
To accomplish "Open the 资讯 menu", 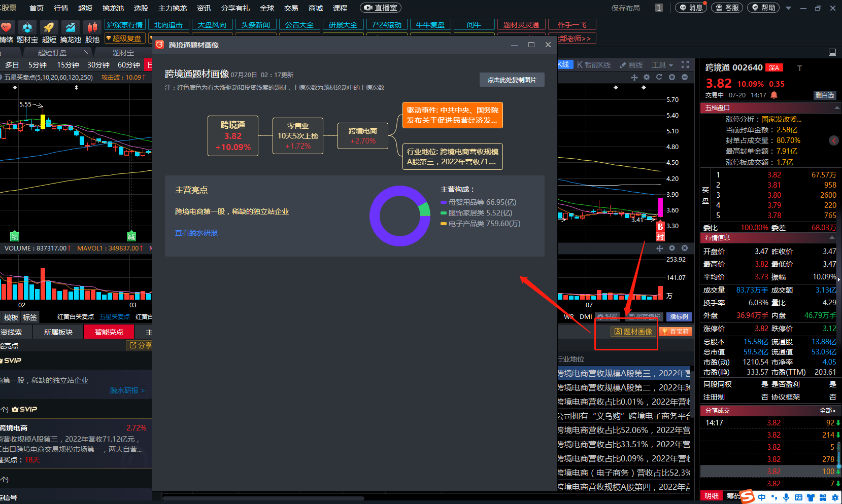I will pos(204,8).
